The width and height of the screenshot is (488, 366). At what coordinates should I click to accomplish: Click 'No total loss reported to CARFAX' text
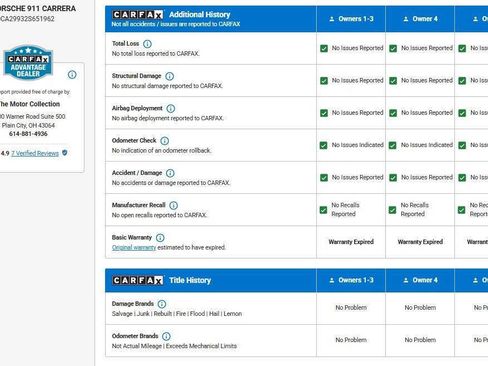(156, 54)
